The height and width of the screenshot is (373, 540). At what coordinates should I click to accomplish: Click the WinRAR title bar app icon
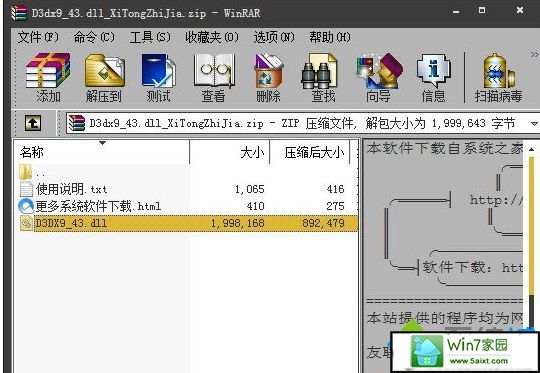click(x=19, y=13)
